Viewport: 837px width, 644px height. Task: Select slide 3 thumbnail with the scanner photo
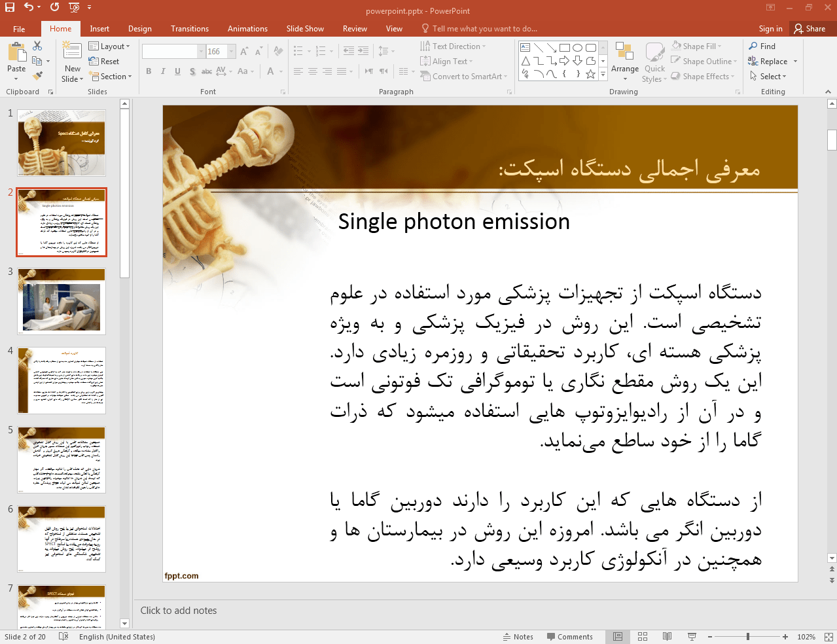(x=62, y=301)
